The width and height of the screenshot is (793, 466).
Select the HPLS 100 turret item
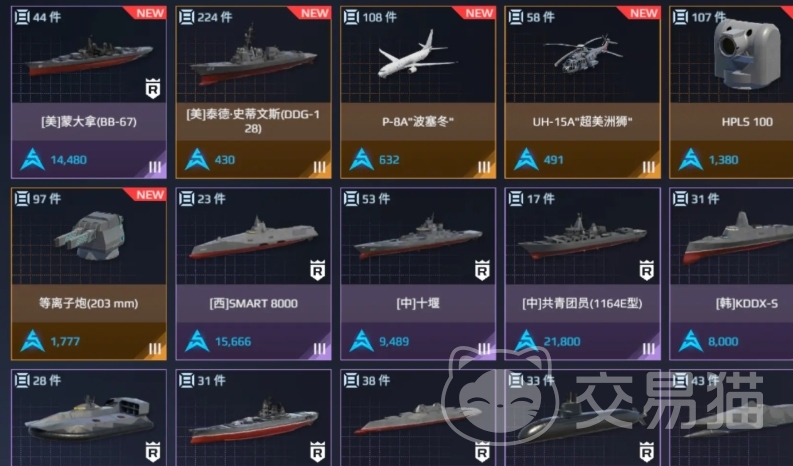[731, 92]
